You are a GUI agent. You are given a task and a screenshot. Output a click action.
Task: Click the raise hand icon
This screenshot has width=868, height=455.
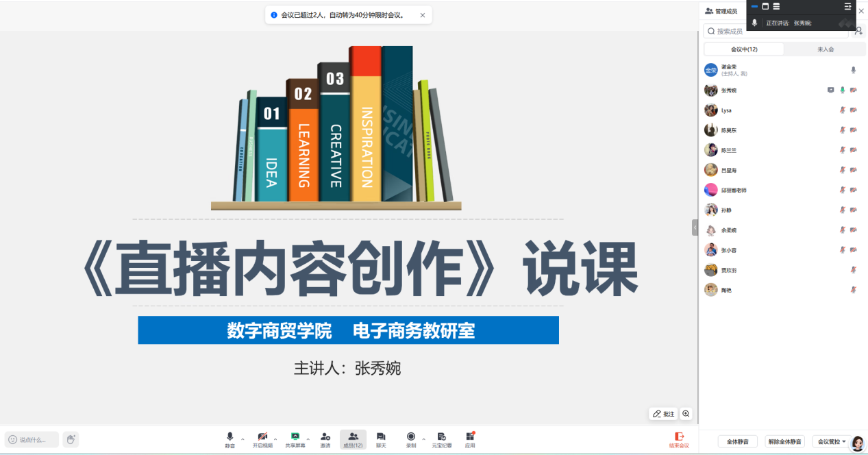click(x=71, y=439)
